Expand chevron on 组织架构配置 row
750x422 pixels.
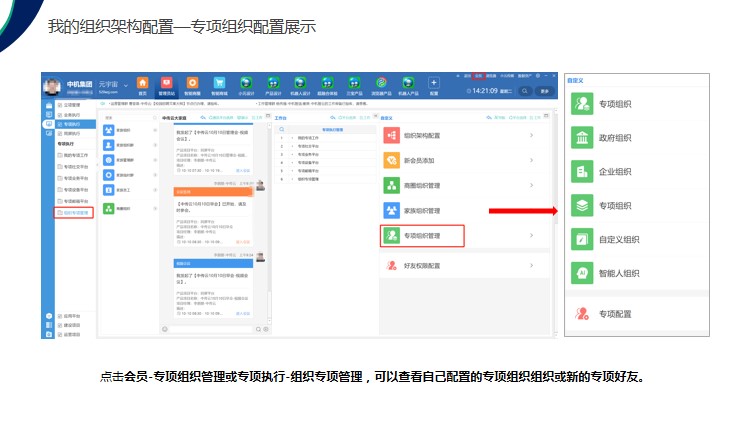pyautogui.click(x=531, y=135)
